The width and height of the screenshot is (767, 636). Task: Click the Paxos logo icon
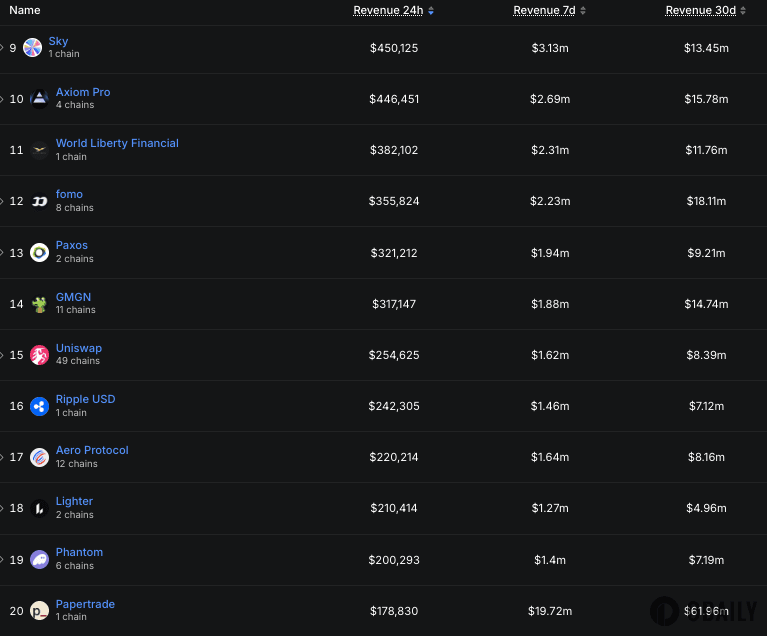(x=39, y=252)
